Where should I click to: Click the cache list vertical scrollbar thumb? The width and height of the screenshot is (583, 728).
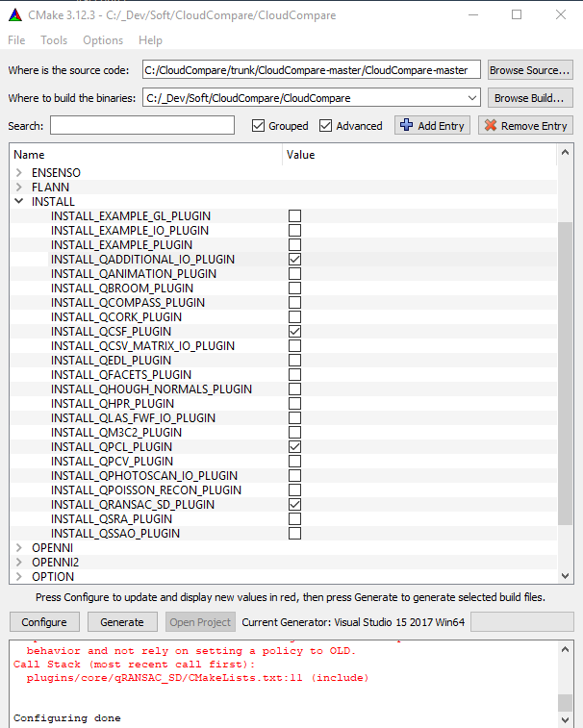(565, 374)
